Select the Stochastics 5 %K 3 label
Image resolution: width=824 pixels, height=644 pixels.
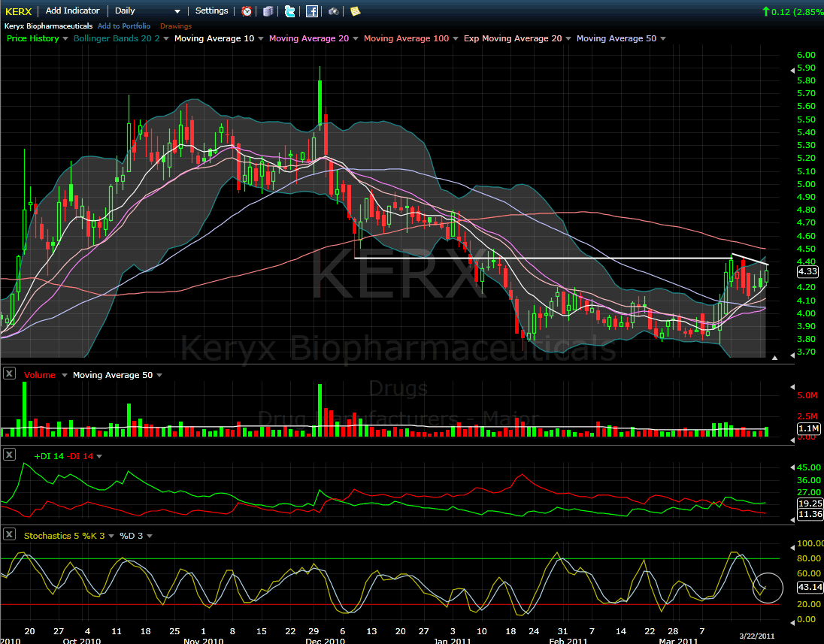click(x=64, y=536)
